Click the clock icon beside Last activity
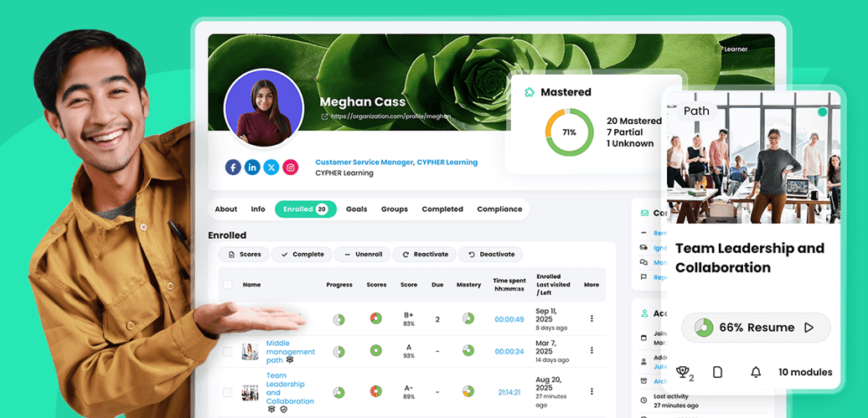This screenshot has width=868, height=418. pos(643,400)
